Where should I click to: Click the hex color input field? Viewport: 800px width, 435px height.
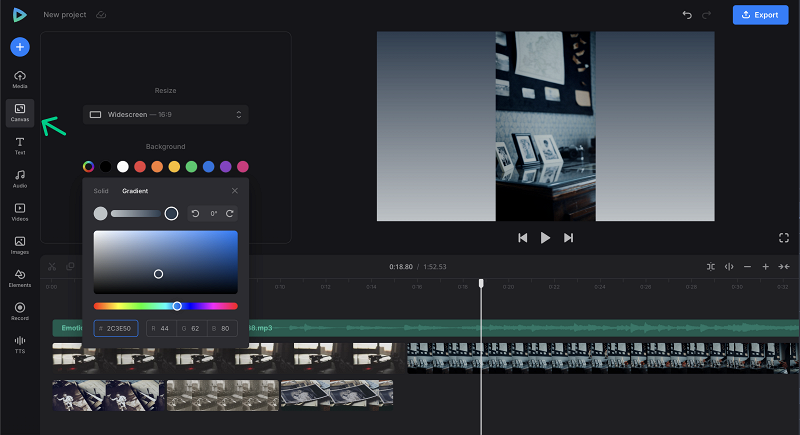pyautogui.click(x=116, y=328)
